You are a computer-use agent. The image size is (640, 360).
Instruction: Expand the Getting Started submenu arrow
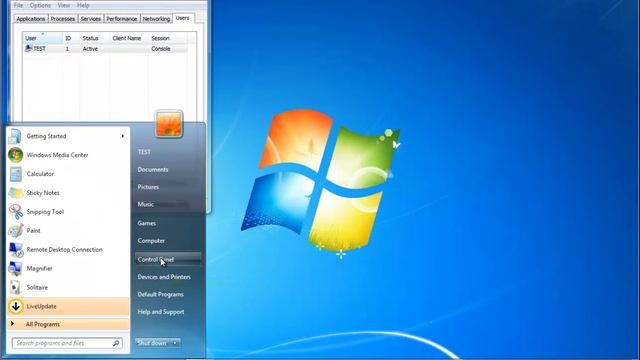pyautogui.click(x=122, y=136)
